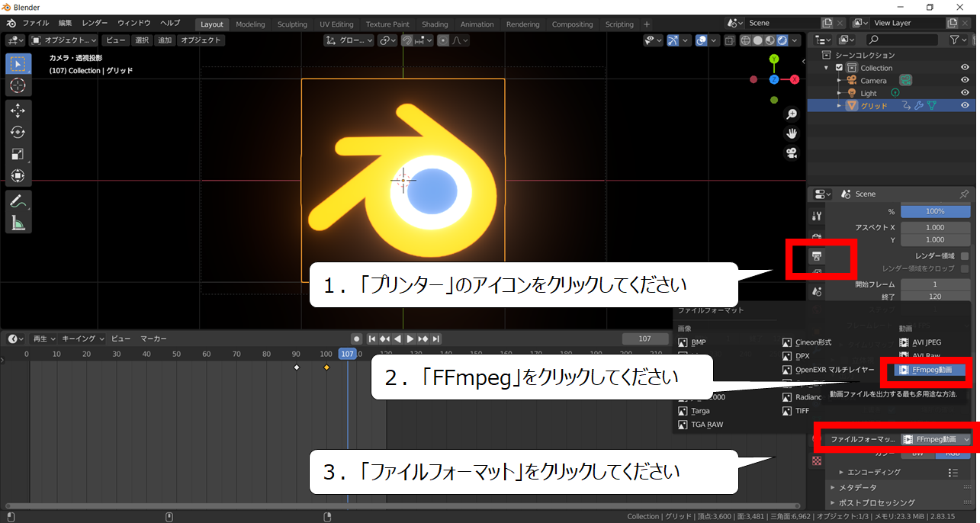This screenshot has width=980, height=523.
Task: Open the Output properties printer tab
Action: [817, 255]
